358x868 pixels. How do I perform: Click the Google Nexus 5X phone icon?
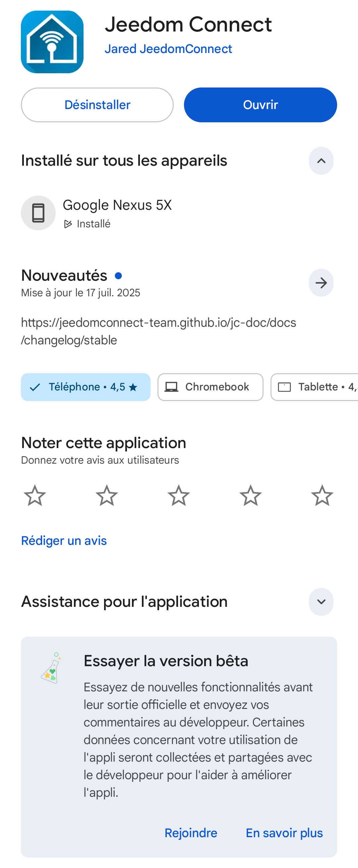tap(38, 213)
